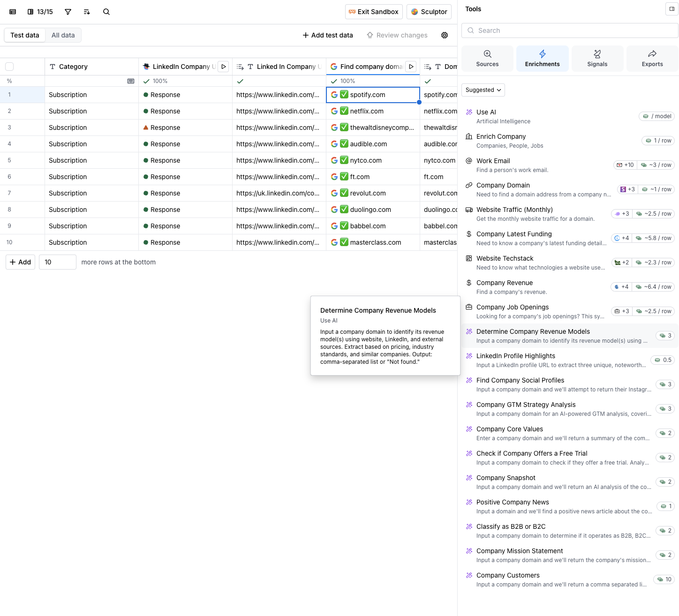Screen dimensions: 679x616
Task: Select Classify as B2B or B2C enrichment
Action: pyautogui.click(x=570, y=531)
